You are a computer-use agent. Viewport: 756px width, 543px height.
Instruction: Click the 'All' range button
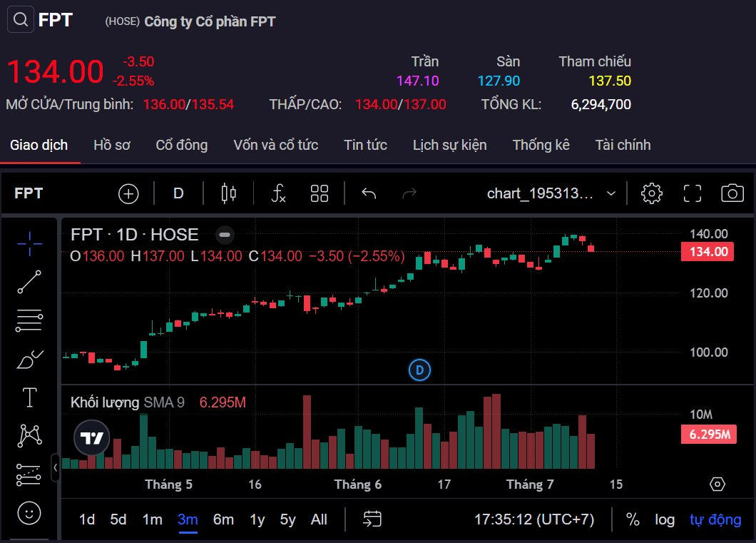[319, 519]
